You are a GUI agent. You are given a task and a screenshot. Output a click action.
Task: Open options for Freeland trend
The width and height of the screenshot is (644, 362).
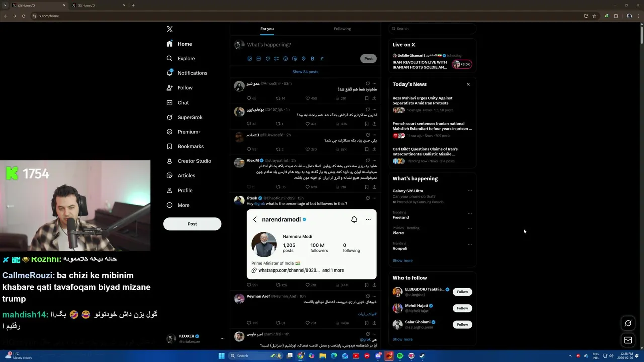point(470,213)
